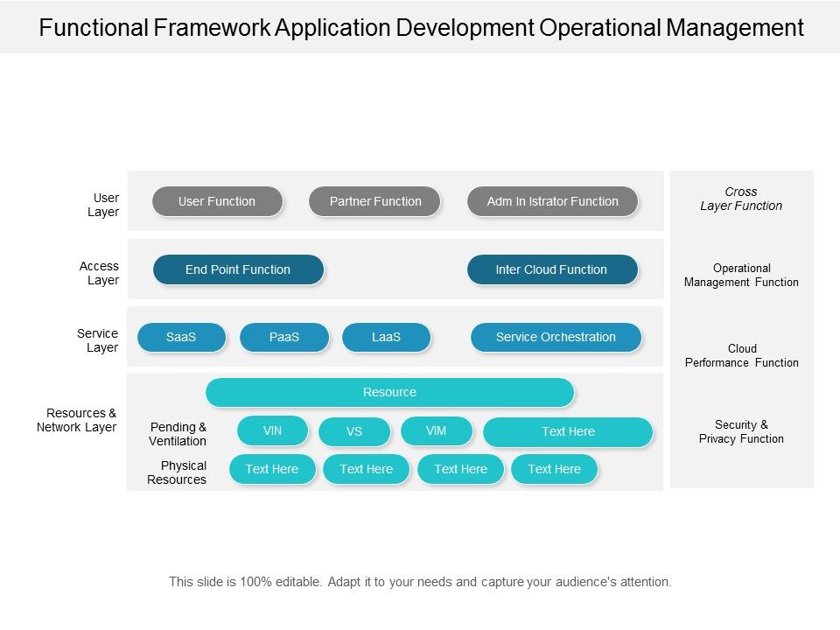Click the Inter Cloud Function pill
The height and width of the screenshot is (630, 840).
click(552, 269)
